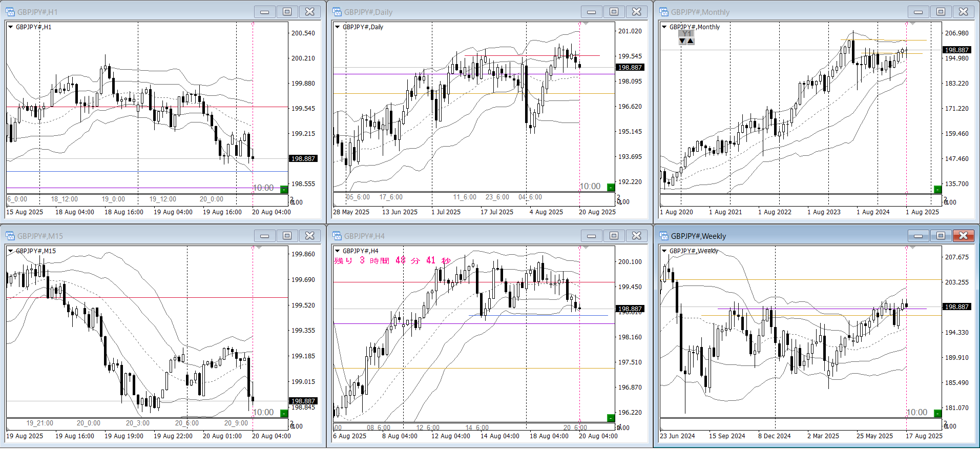Click the GBPJPY#,Monthly window chart icon
Viewport: 980px width, 449px height.
click(664, 12)
